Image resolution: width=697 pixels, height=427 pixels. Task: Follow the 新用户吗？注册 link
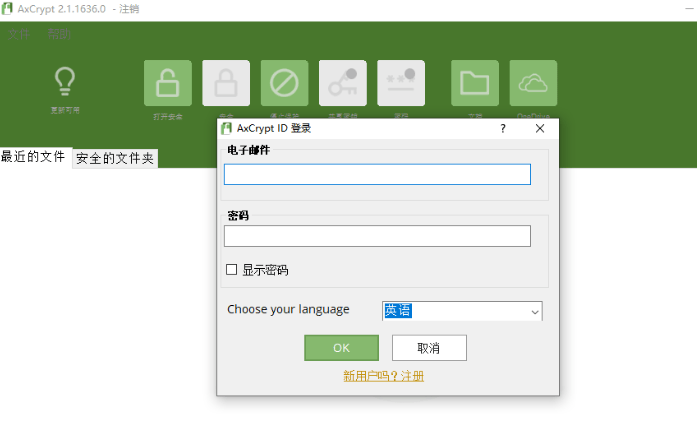click(383, 376)
